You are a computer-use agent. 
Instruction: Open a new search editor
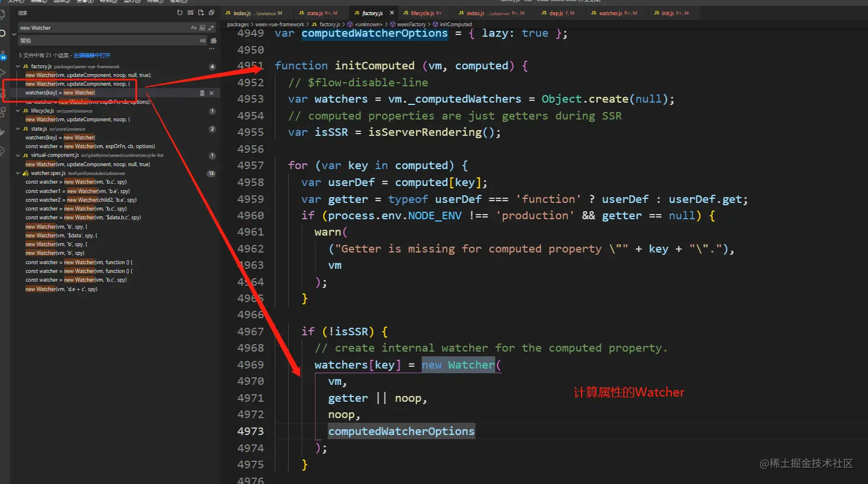[201, 13]
